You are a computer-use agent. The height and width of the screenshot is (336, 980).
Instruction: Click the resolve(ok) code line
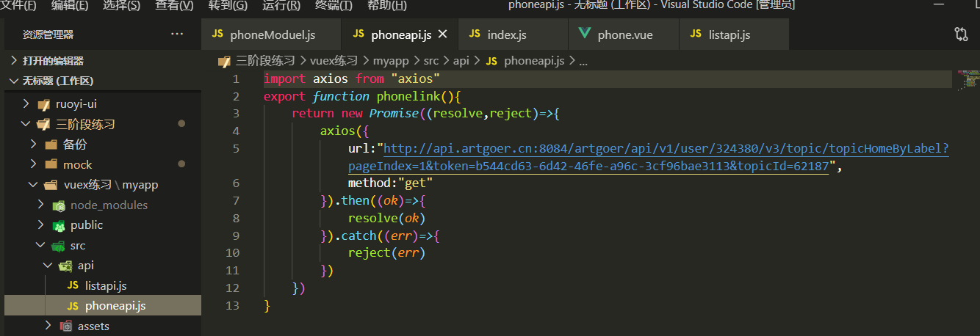click(x=386, y=219)
